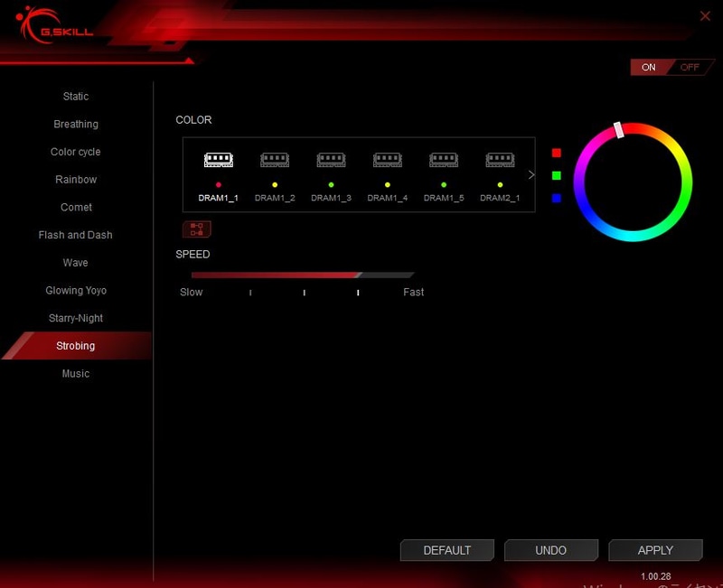This screenshot has width=723, height=588.
Task: Select the DRAM1_2 memory module icon
Action: pos(275,160)
